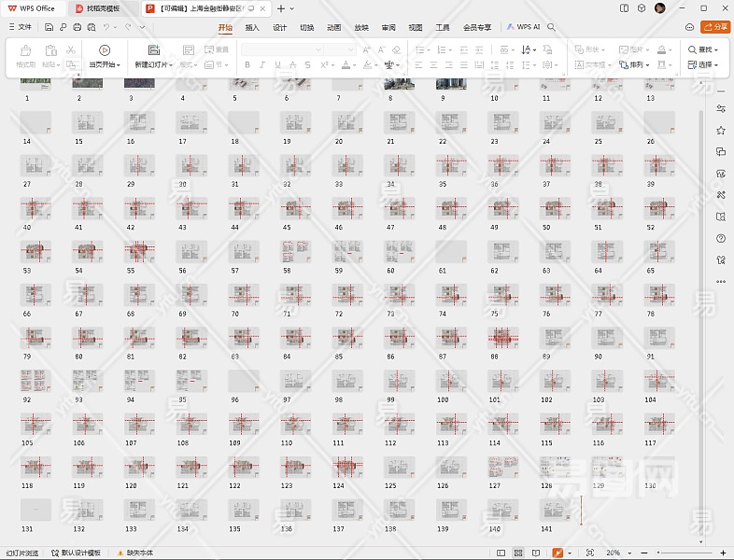Click the search magnifier icon beside WPS AI

(x=552, y=27)
